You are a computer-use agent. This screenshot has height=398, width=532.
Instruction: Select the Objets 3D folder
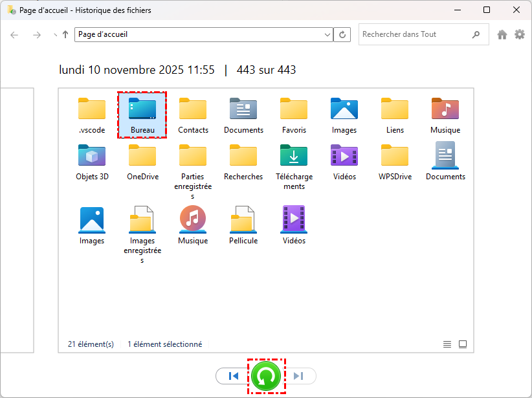pyautogui.click(x=92, y=162)
